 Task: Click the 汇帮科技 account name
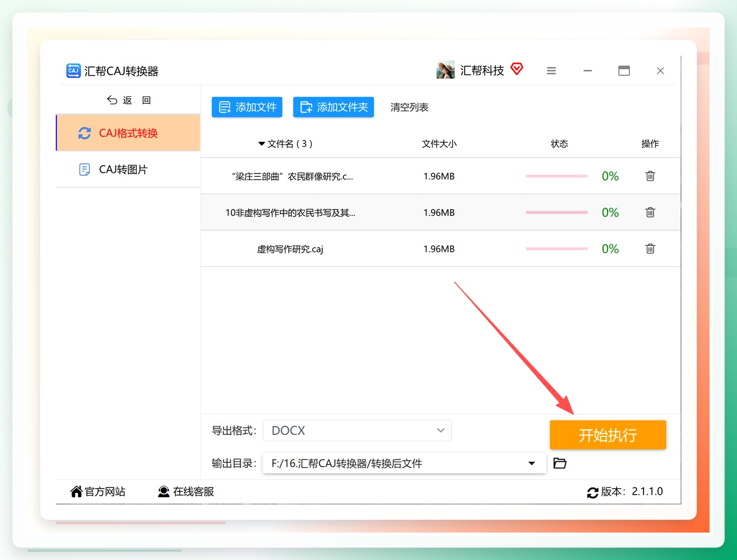(482, 70)
